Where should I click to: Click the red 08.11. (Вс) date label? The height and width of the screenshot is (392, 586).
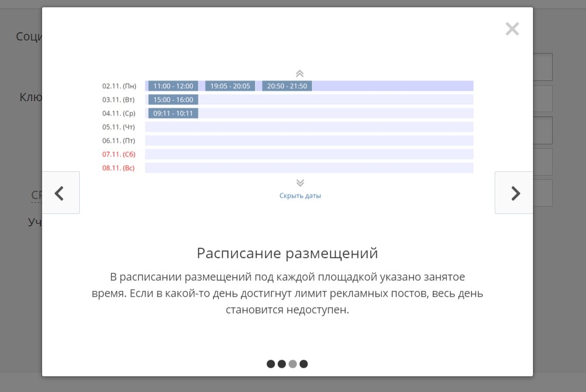[x=119, y=168]
